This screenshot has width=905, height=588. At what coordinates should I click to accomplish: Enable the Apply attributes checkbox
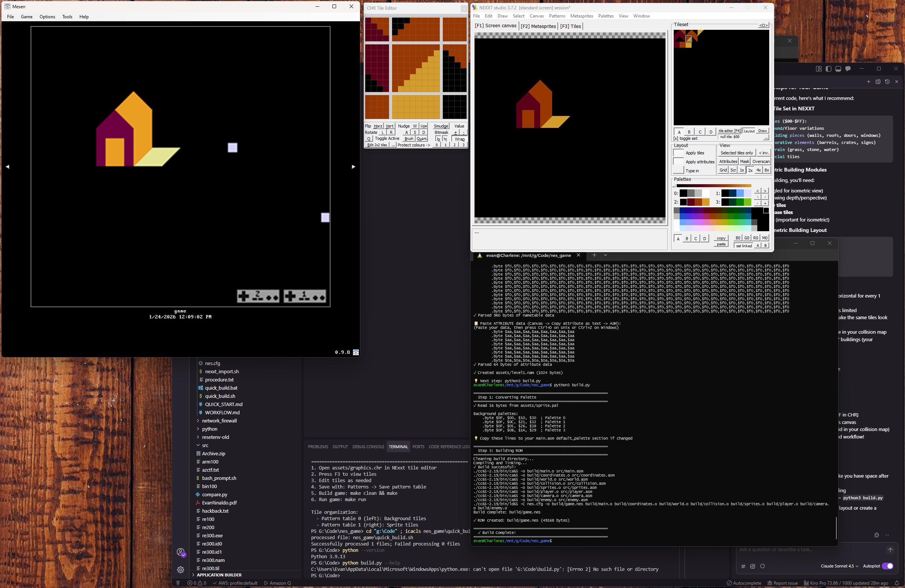click(678, 161)
